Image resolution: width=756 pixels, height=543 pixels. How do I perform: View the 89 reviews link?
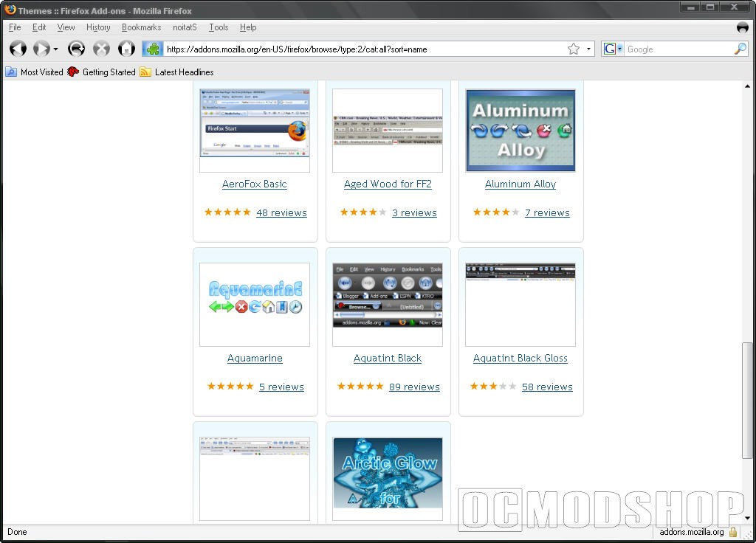click(x=415, y=387)
